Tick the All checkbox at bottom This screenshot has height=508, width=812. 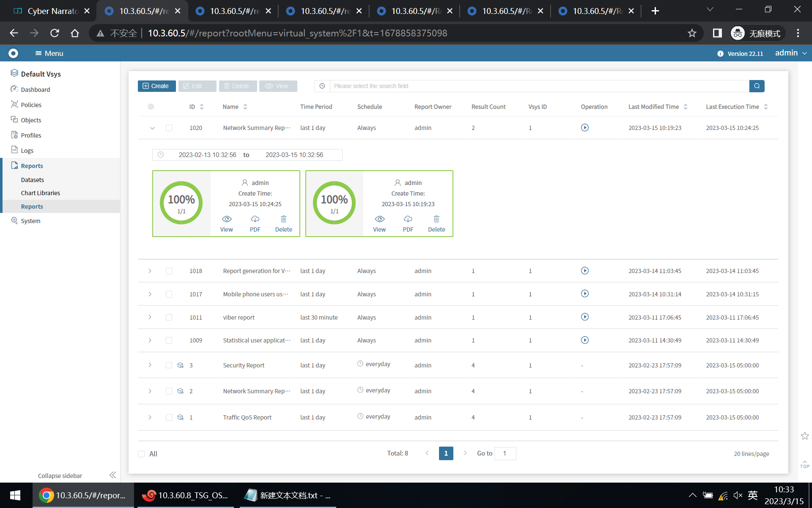click(141, 454)
